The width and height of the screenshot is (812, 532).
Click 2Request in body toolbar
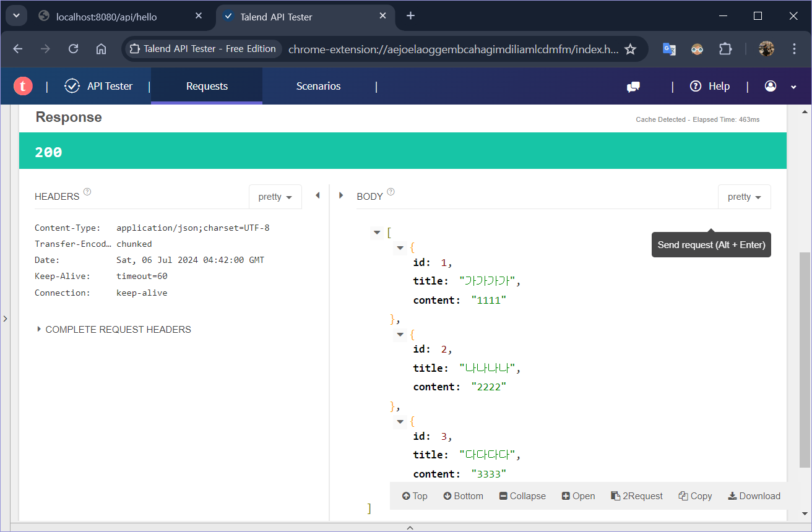[x=637, y=496]
